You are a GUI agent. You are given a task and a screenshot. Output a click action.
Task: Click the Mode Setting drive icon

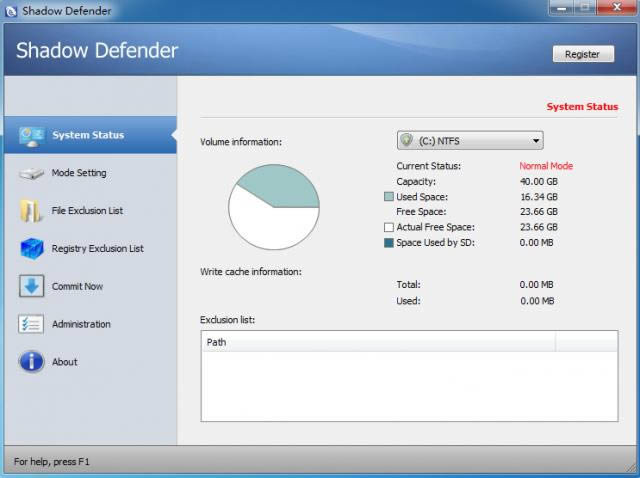31,173
